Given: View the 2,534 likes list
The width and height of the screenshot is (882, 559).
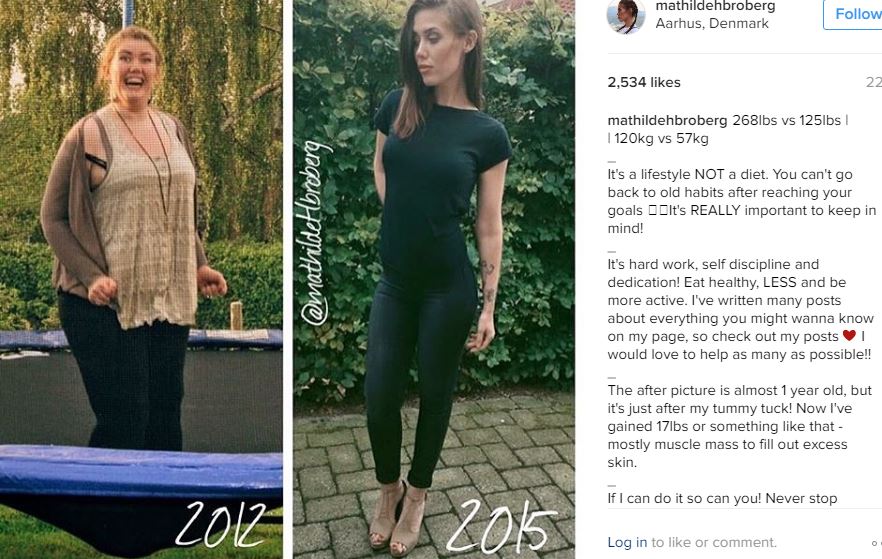Looking at the screenshot, I should 644,82.
